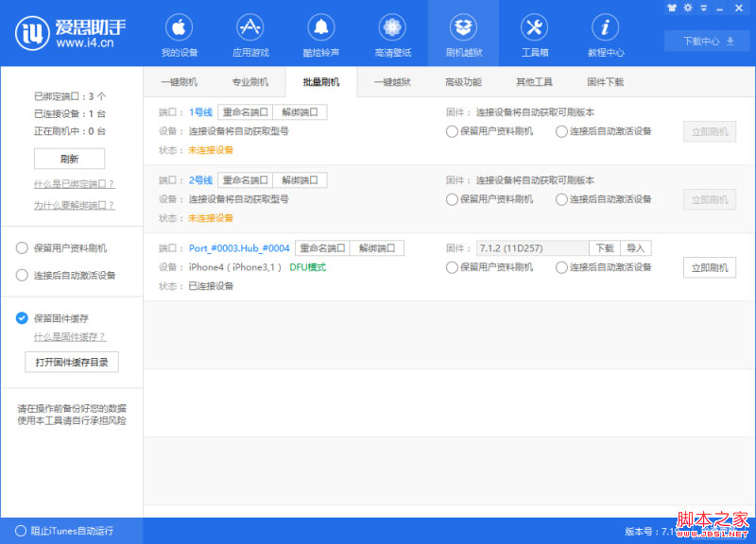Image resolution: width=756 pixels, height=544 pixels.
Task: Click 导入 firmware import button
Action: (635, 248)
